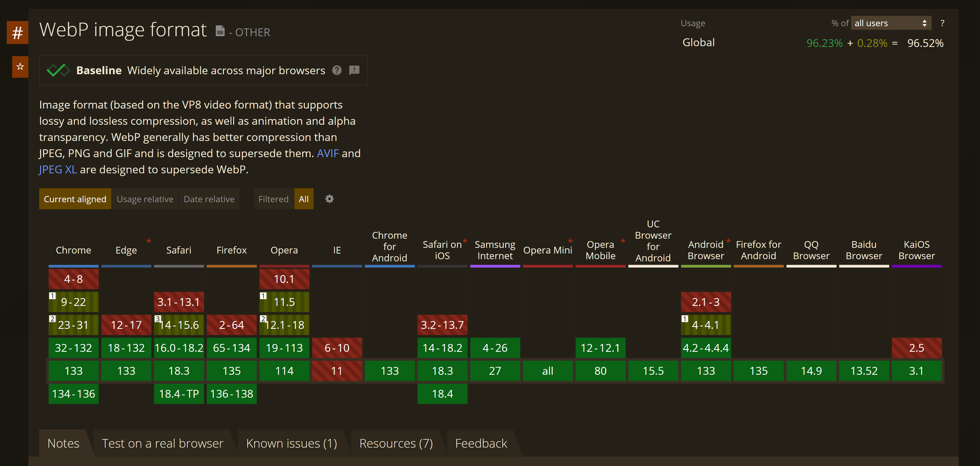Click the Baseline checkmark logo
980x466 pixels.
point(58,70)
